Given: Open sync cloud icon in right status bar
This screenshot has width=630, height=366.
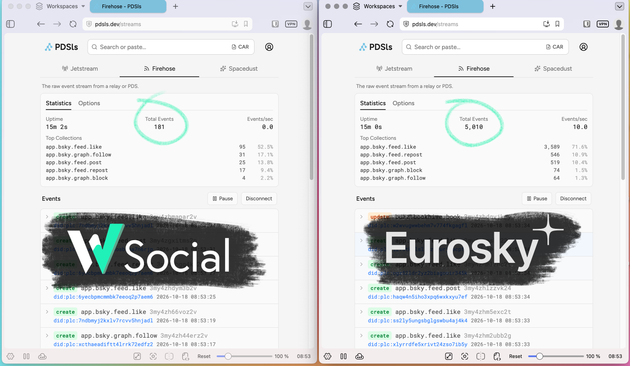Looking at the screenshot, I should [x=359, y=356].
